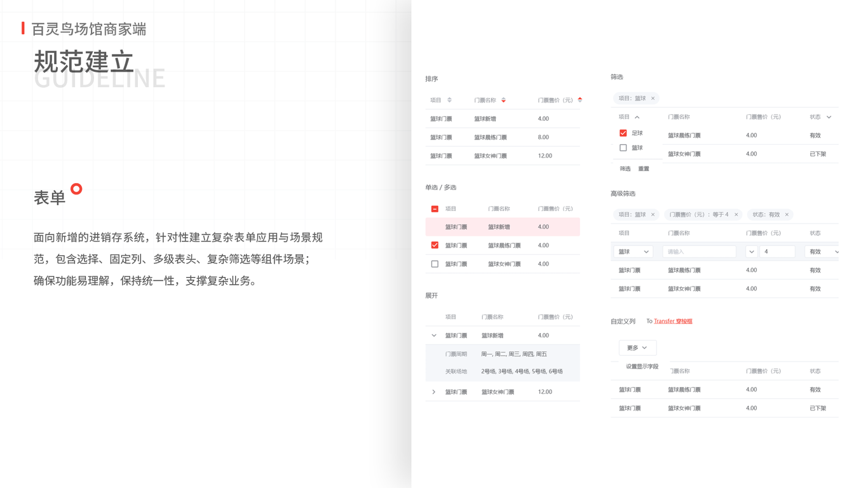
Task: Click 篮球晨练门票 cell in the 高级筛选 table
Action: click(x=684, y=271)
